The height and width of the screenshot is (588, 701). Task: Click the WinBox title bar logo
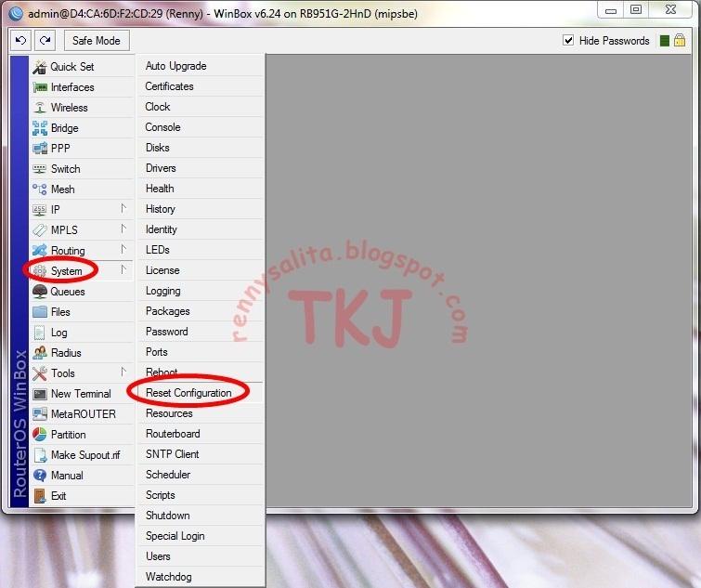(x=16, y=13)
